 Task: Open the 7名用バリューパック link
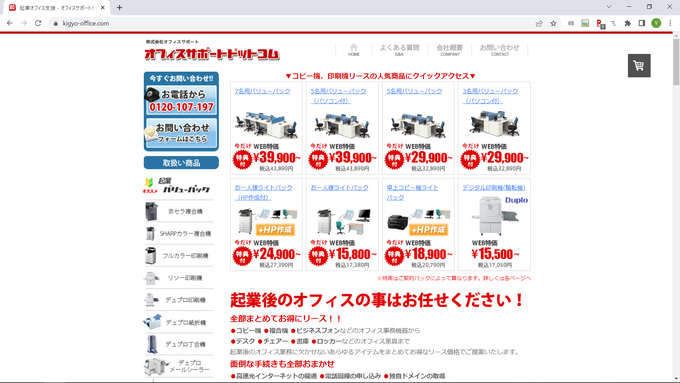(262, 91)
